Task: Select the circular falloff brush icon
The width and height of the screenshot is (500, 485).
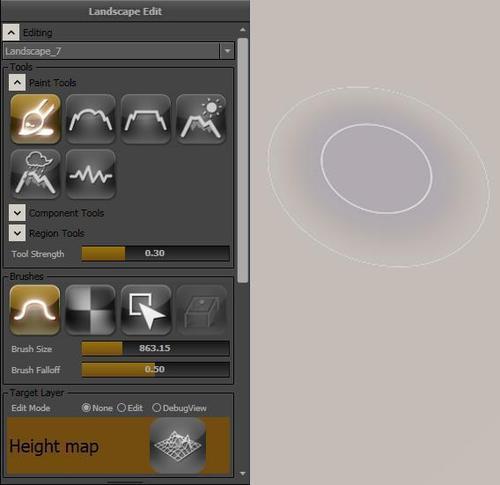Action: [35, 310]
